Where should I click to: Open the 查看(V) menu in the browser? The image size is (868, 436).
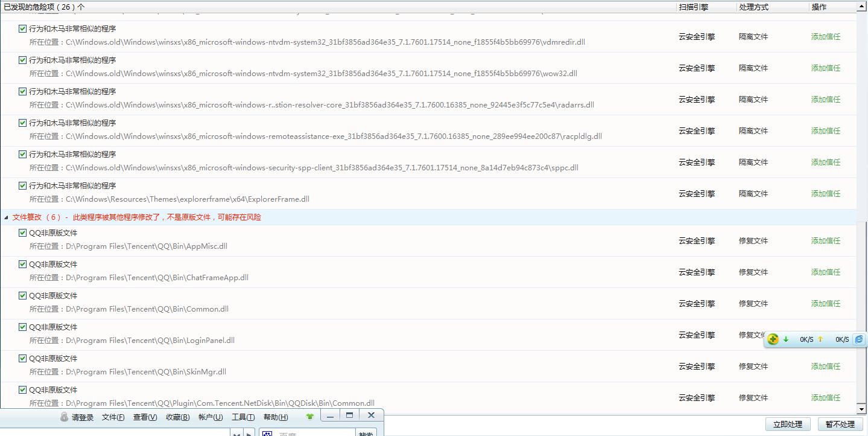145,417
